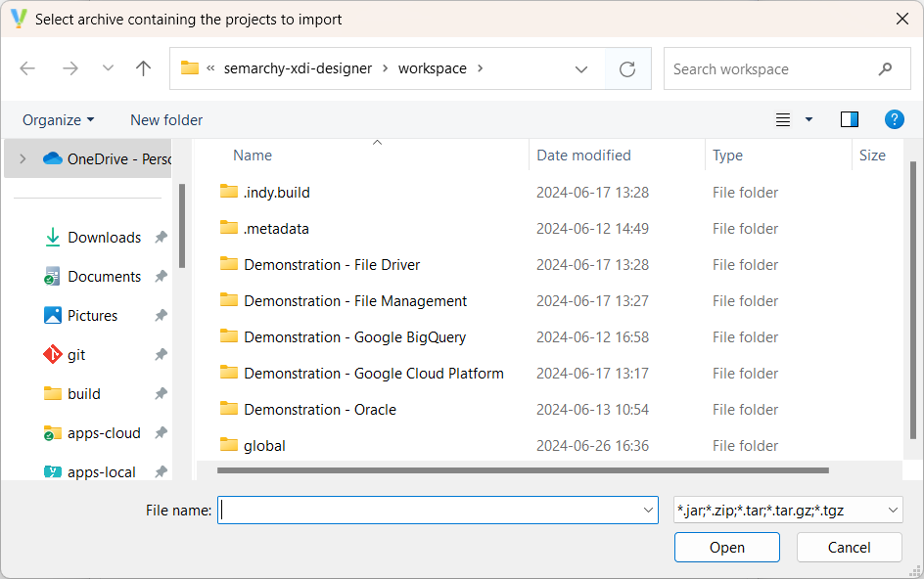
Task: Unpin Pictures from quick access
Action: (x=161, y=315)
